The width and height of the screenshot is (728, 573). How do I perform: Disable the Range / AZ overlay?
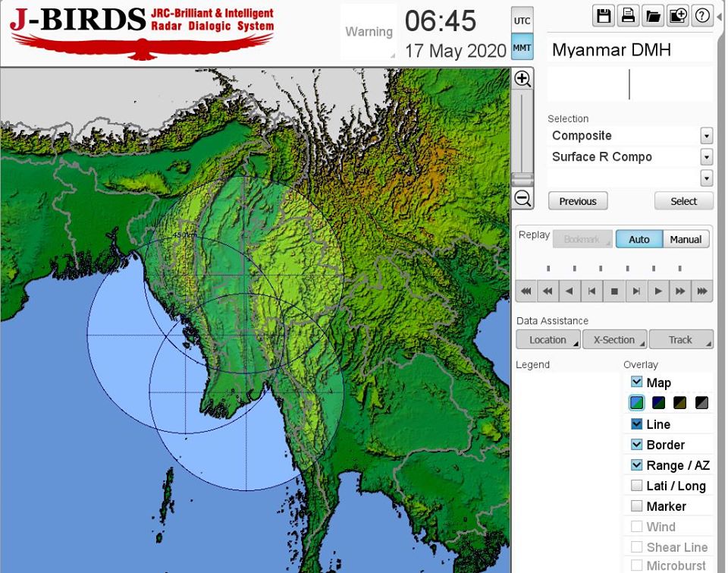[637, 465]
